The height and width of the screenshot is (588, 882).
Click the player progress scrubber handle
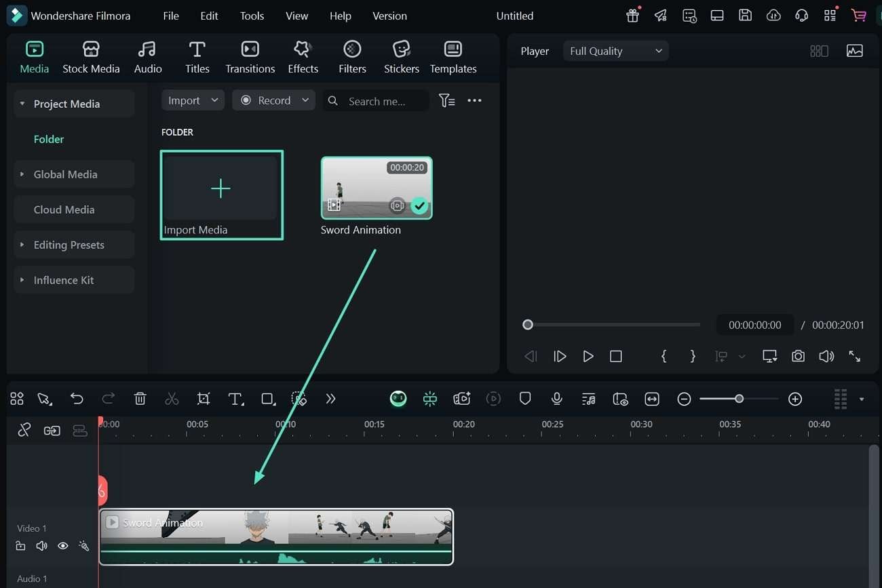[528, 325]
